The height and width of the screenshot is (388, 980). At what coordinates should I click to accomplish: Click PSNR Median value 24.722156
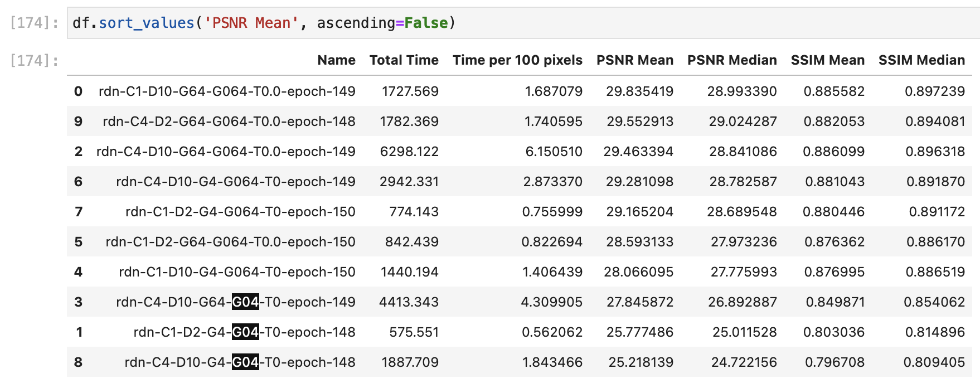(x=744, y=362)
